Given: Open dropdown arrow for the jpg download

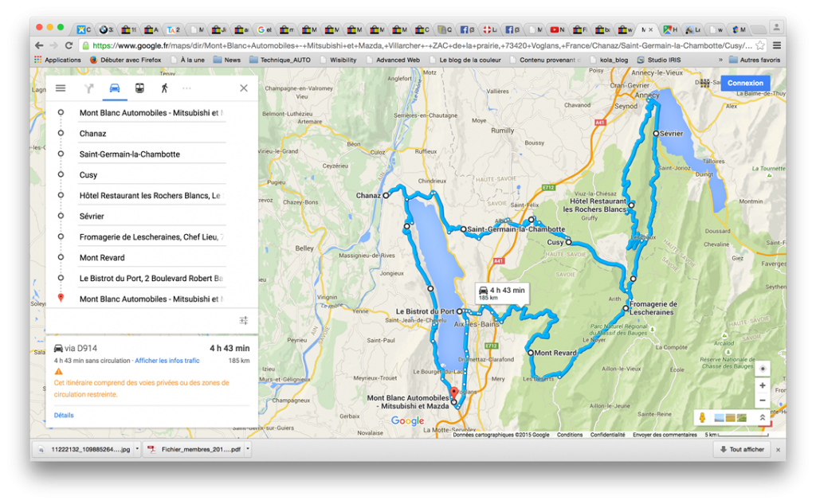Looking at the screenshot, I should coord(137,449).
